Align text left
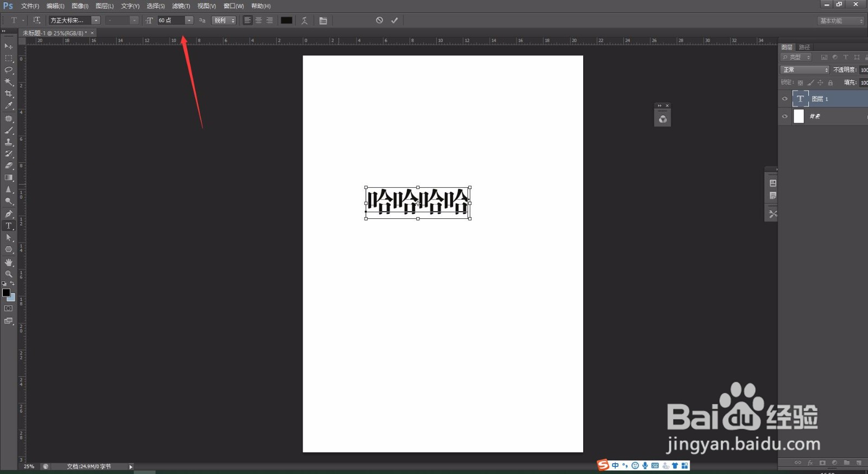Screen dimensions: 868x474 pos(247,20)
